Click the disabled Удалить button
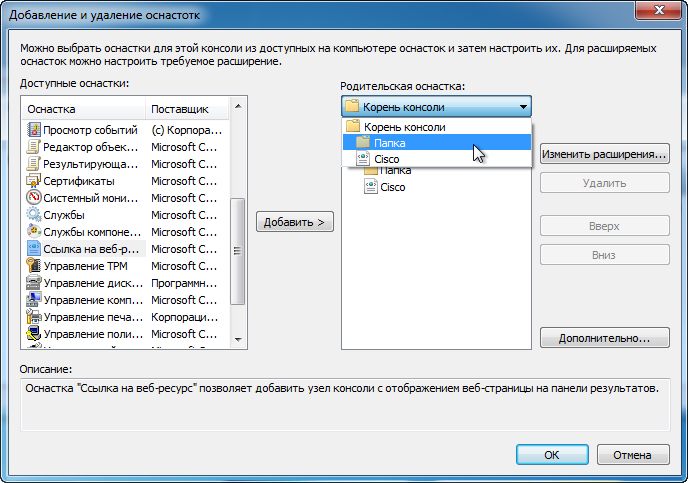 coord(605,182)
